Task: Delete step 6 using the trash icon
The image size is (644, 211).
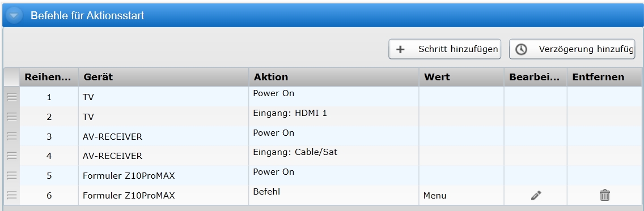Action: tap(604, 195)
